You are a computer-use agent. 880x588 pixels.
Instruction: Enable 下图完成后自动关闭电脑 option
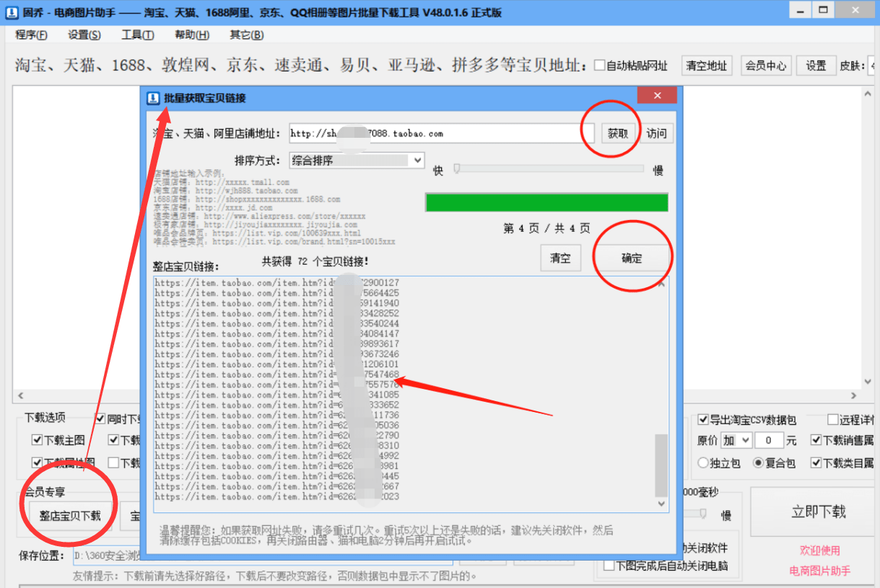pos(609,566)
